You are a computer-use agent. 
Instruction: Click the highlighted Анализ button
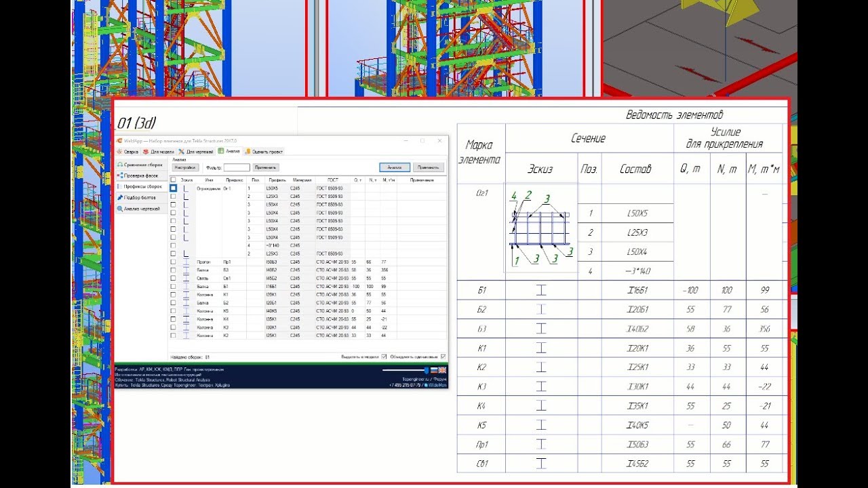394,167
